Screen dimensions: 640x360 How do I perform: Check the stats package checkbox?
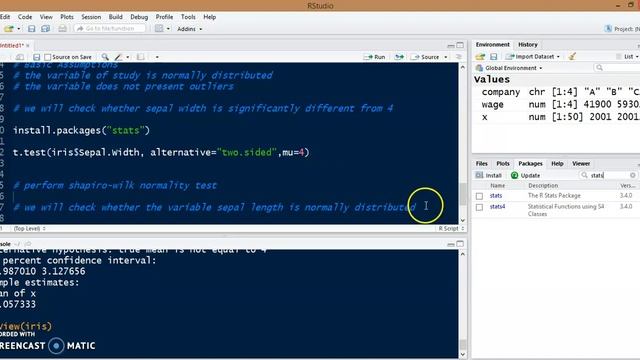pyautogui.click(x=480, y=196)
